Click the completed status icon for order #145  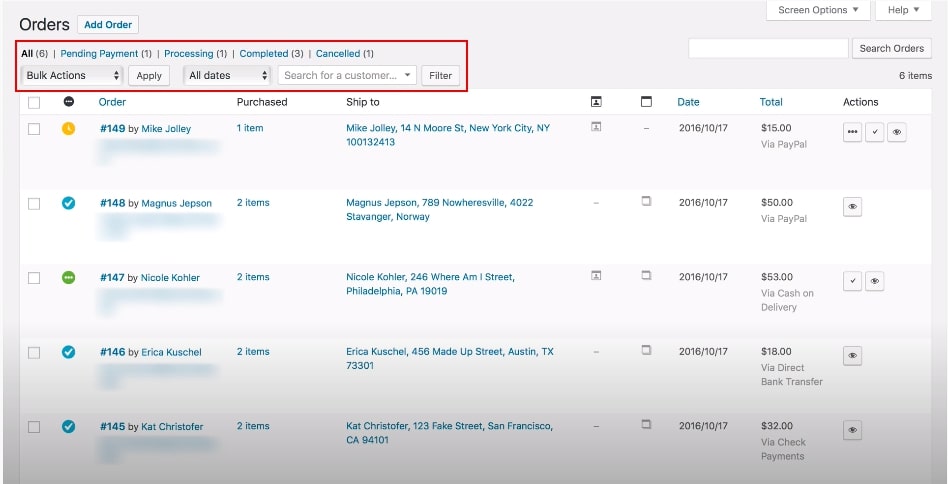(68, 427)
